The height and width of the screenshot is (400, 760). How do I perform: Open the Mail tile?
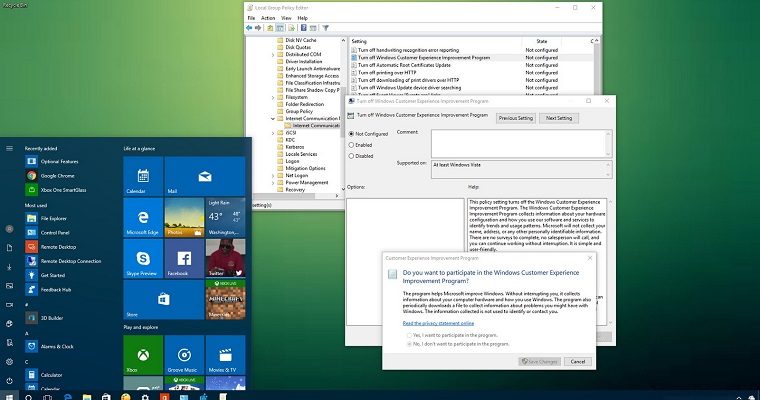point(205,176)
